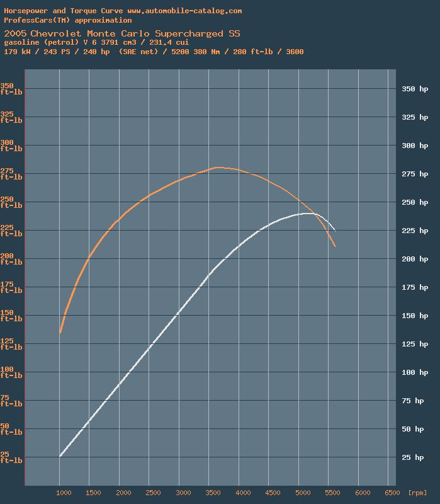Viewport: 440px width, 504px height.
Task: Click the 6500 rpm tick label
Action: point(390,493)
